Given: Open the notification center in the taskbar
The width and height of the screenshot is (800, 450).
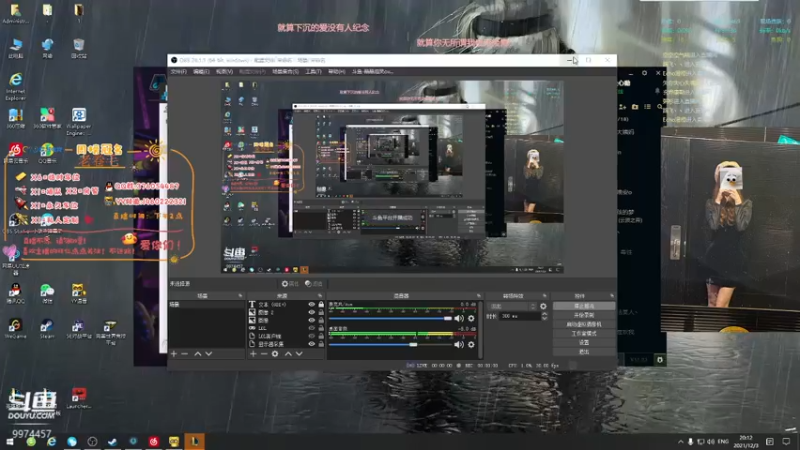Looking at the screenshot, I should point(786,441).
